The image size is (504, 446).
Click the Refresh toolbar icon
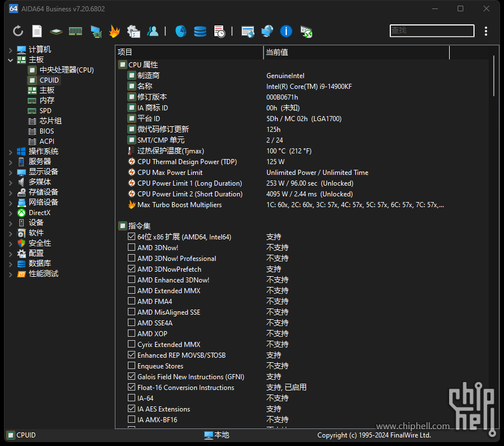(x=18, y=31)
